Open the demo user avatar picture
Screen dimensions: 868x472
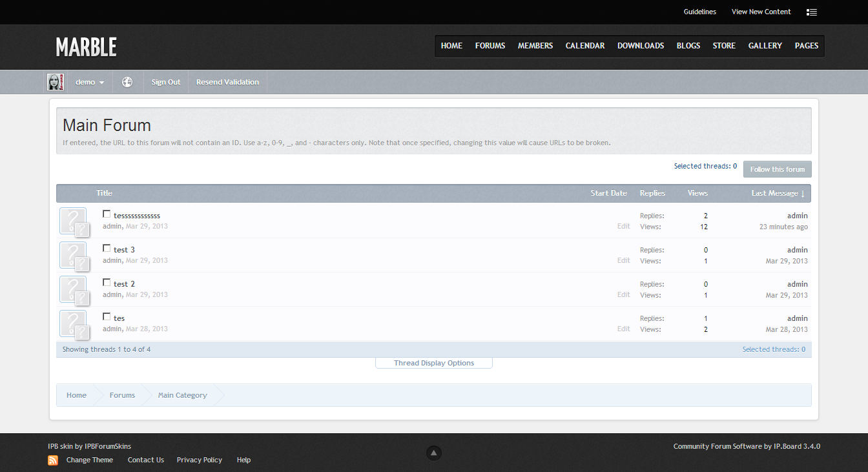[56, 82]
